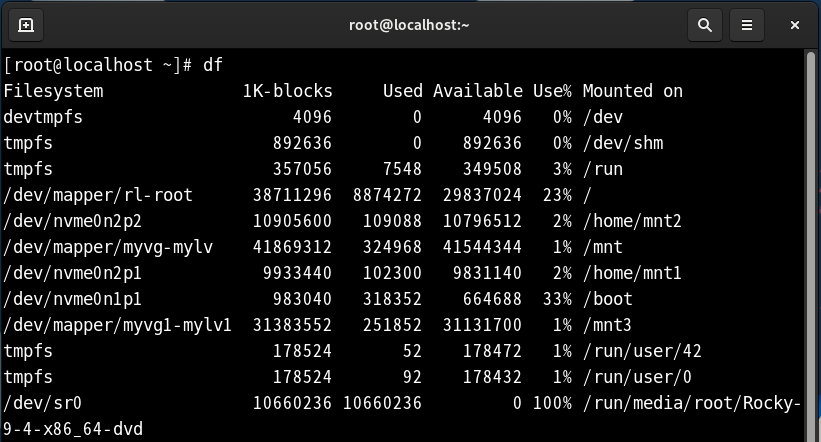This screenshot has width=821, height=442.
Task: Click the '/dev/nvme0n2p1' filesystem
Action: (73, 273)
